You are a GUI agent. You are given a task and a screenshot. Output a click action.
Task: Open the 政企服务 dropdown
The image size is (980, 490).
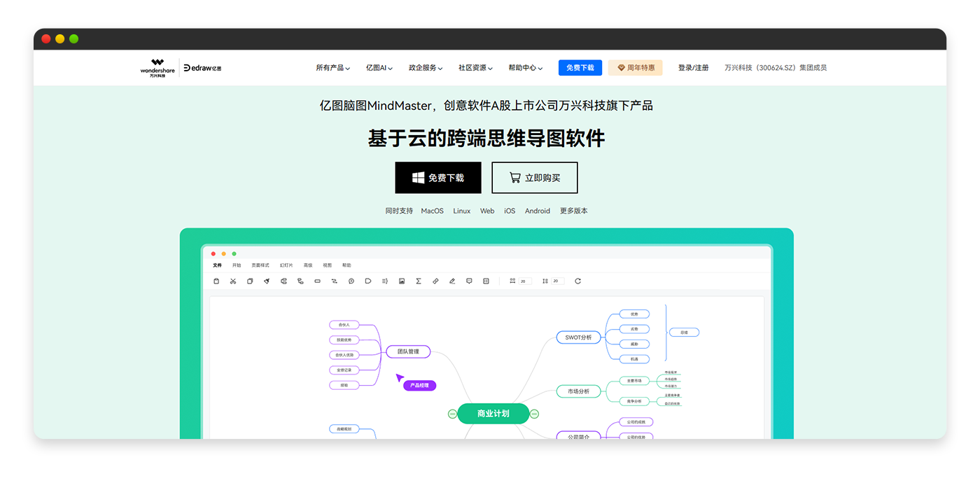coord(426,68)
